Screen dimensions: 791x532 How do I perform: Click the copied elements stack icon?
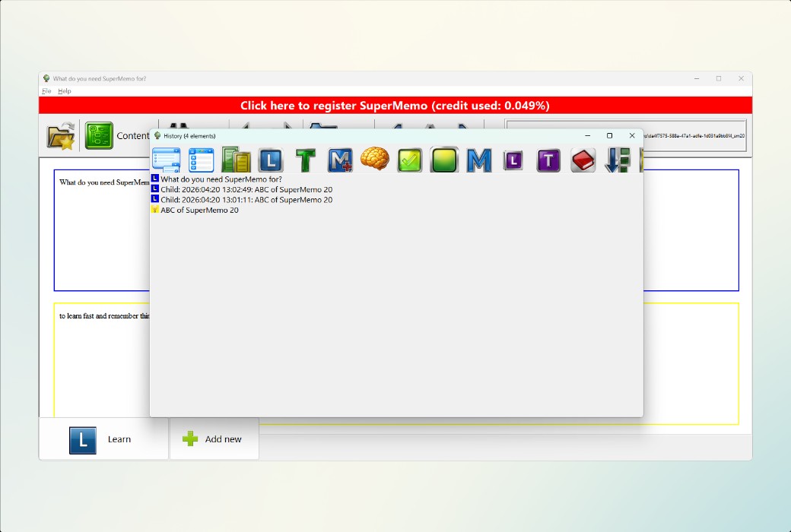click(x=237, y=160)
